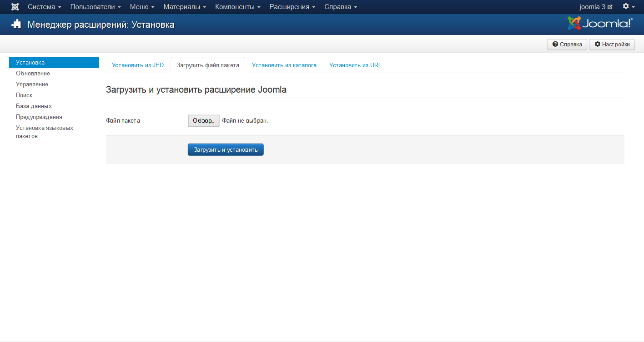
Task: Click the Файл пакета label
Action: coord(123,121)
